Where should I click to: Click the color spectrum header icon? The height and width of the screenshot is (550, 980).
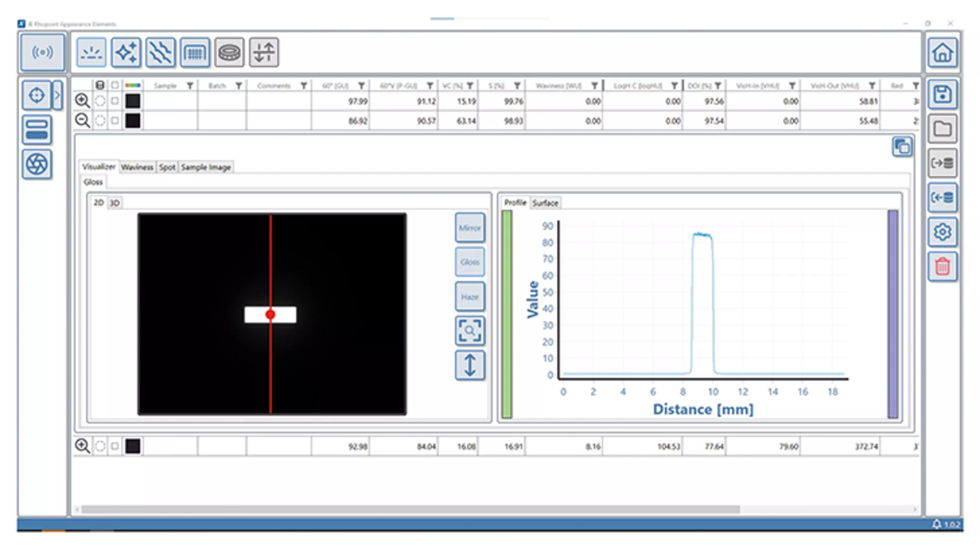point(132,85)
